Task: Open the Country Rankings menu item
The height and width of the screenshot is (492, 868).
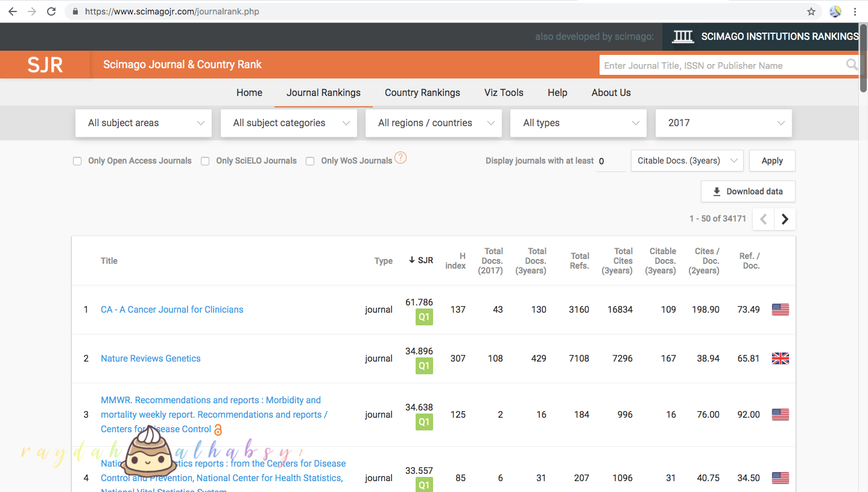Action: point(422,93)
